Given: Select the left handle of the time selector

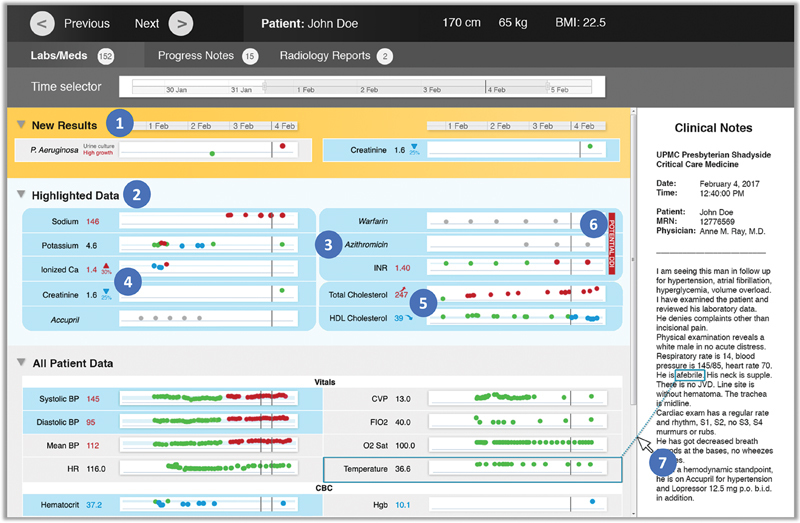Looking at the screenshot, I should coord(264,86).
